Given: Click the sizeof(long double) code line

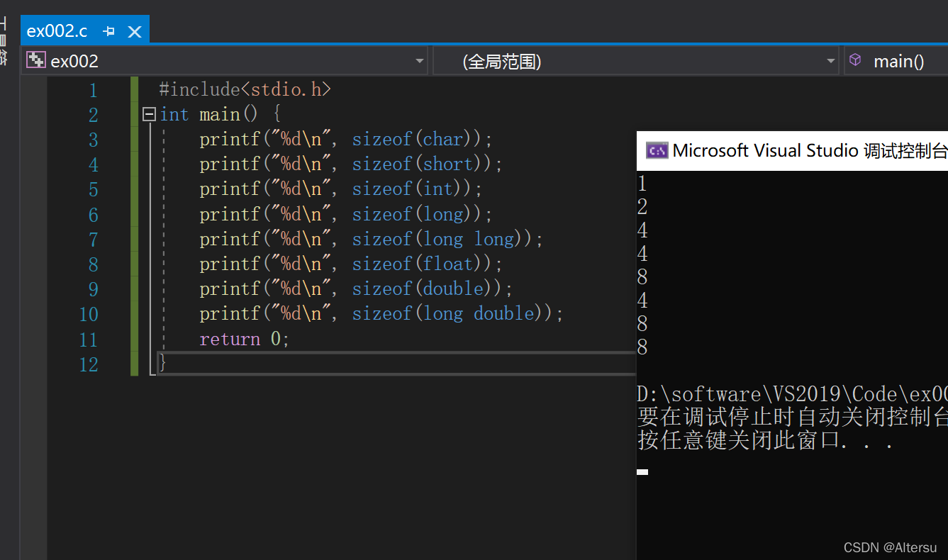Looking at the screenshot, I should point(381,313).
